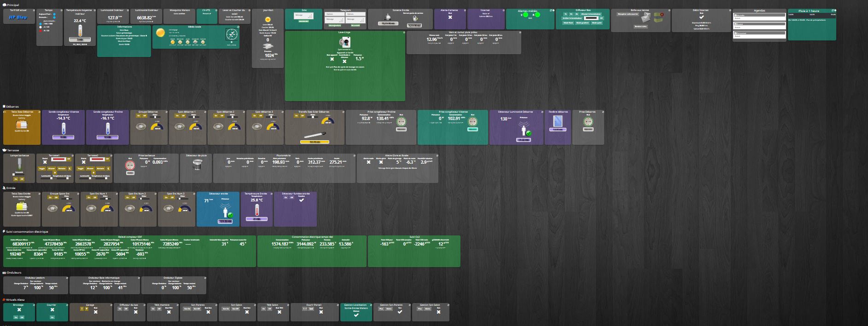Click the thermometer in Température moyenne intérieur
Viewport: 868px width, 326px height.
[80, 31]
